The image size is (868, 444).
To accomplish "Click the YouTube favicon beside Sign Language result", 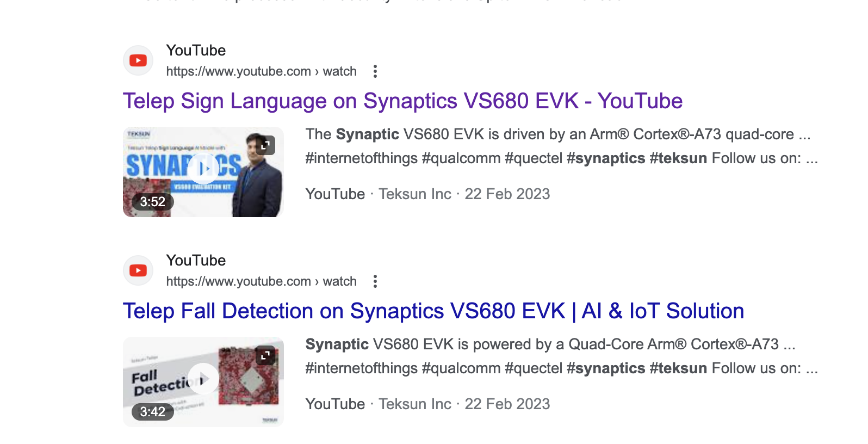I will [138, 60].
